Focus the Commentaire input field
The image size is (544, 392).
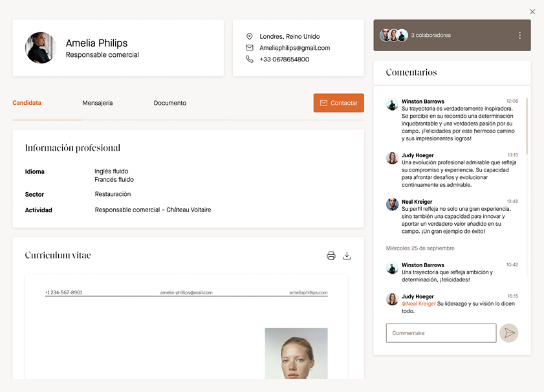coord(441,333)
